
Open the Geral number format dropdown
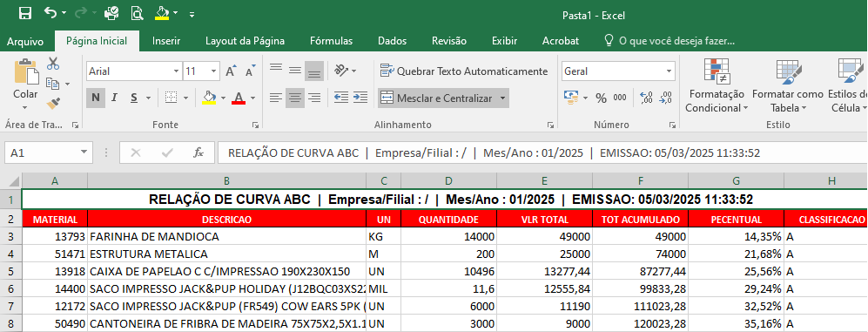(x=670, y=71)
